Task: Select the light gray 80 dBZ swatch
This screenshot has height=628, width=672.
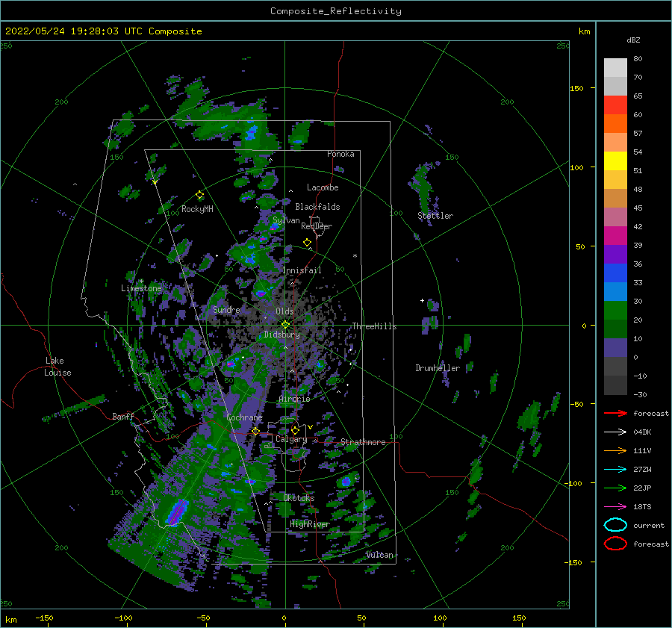Action: pyautogui.click(x=615, y=68)
